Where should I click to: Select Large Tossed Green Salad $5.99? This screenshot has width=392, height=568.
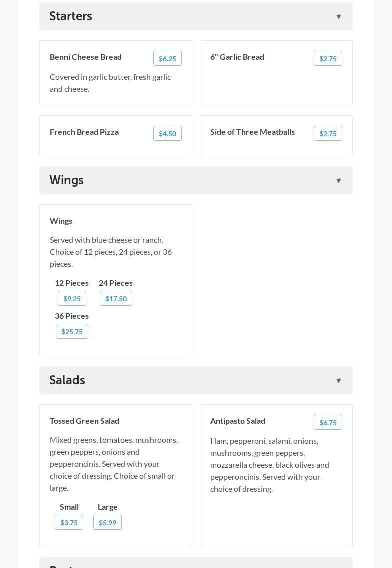(x=107, y=522)
